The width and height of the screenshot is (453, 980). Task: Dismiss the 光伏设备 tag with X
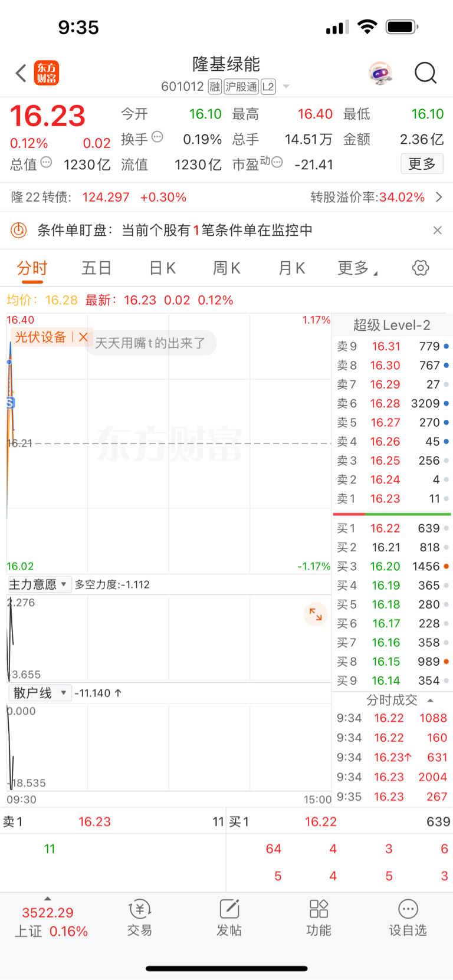click(x=83, y=337)
